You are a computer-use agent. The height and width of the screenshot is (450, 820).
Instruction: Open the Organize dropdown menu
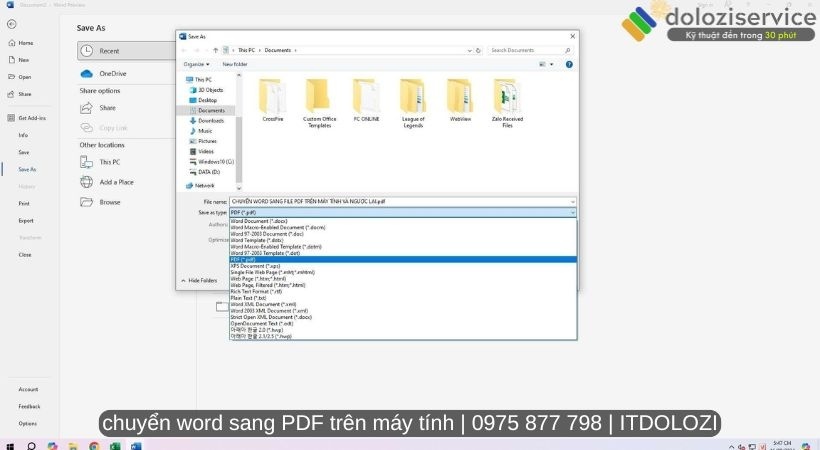click(x=197, y=64)
